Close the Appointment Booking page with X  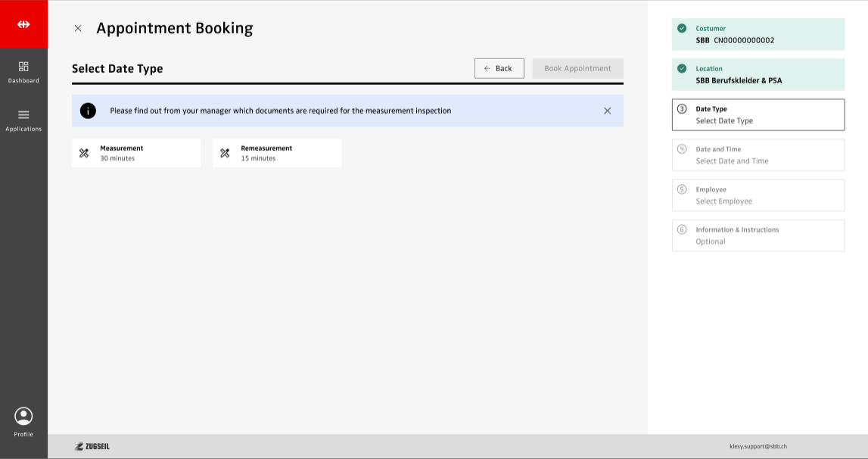(x=78, y=29)
